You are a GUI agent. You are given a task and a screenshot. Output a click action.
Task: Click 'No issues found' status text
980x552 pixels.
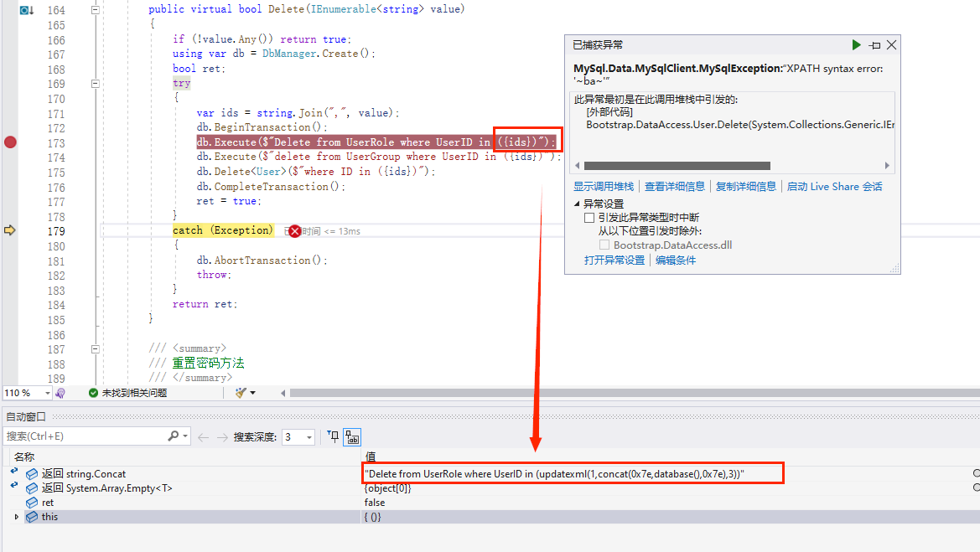click(134, 393)
